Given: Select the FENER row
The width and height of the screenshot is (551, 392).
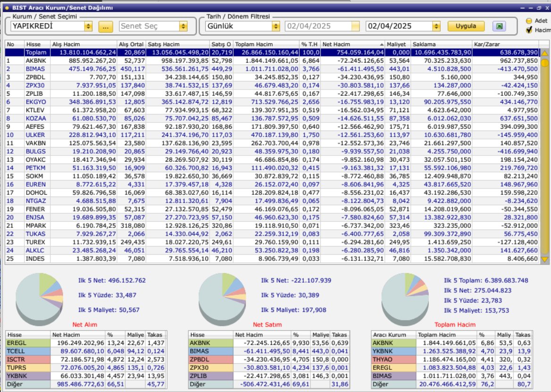Looking at the screenshot, I should 272,209.
